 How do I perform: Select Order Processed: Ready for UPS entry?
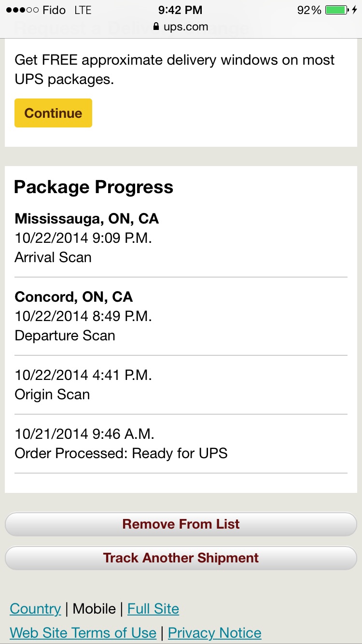click(181, 444)
